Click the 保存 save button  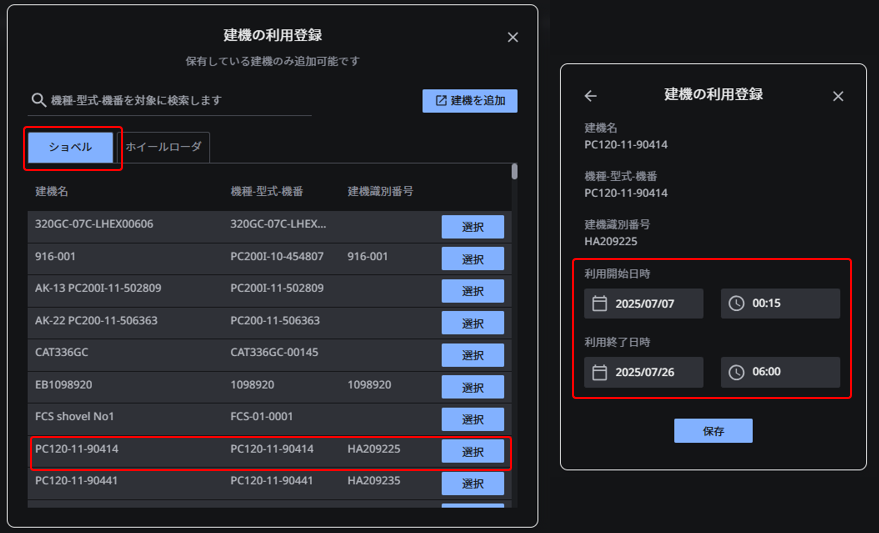tap(713, 431)
